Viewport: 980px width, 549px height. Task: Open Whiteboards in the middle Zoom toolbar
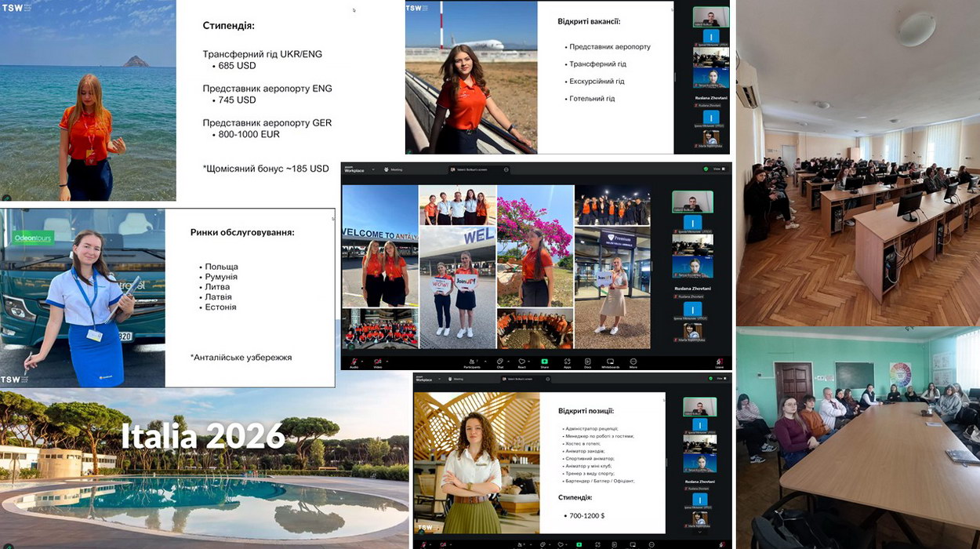pyautogui.click(x=610, y=362)
